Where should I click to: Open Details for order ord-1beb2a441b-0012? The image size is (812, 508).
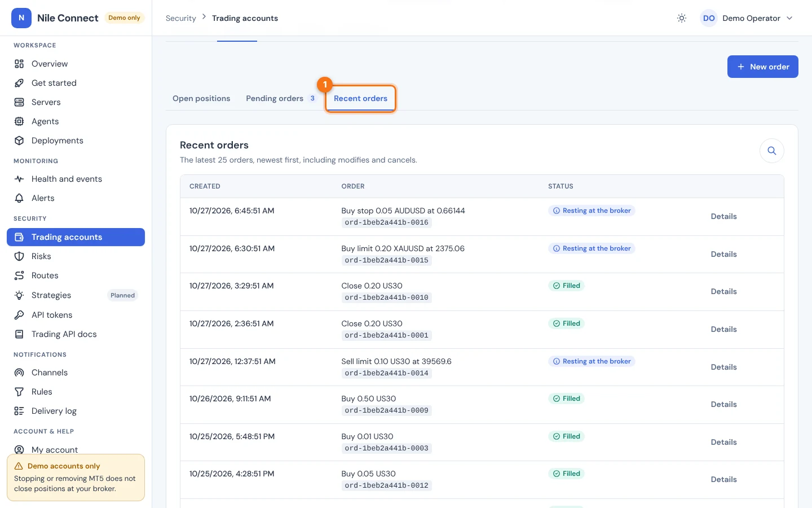723,480
